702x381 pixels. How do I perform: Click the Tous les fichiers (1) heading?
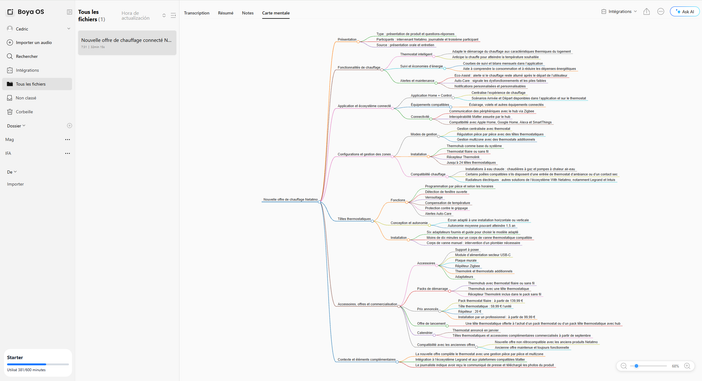click(92, 16)
